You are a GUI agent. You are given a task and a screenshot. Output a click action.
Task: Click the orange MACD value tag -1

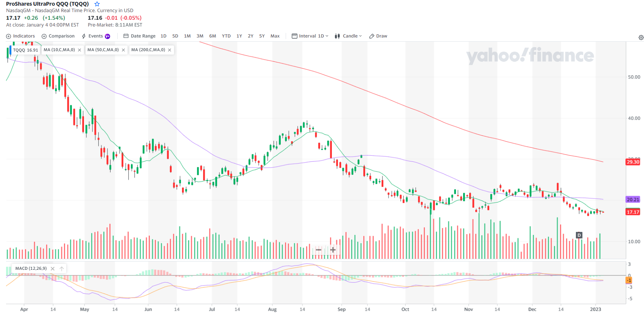[x=628, y=280]
